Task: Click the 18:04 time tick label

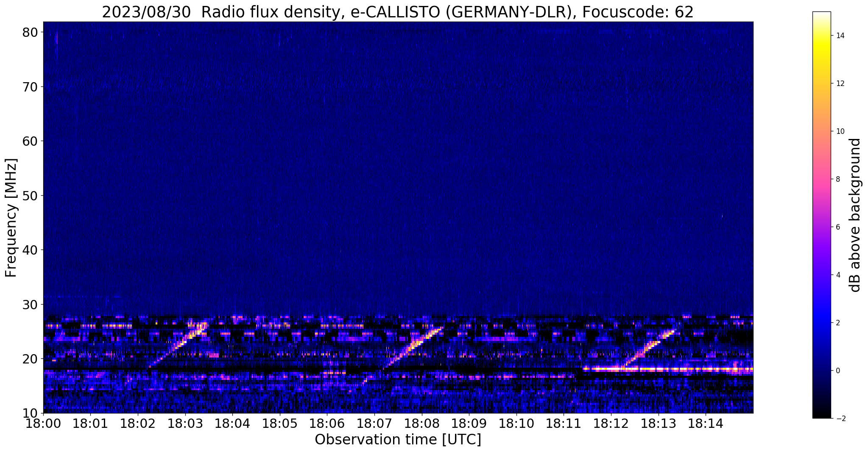Action: 232,423
